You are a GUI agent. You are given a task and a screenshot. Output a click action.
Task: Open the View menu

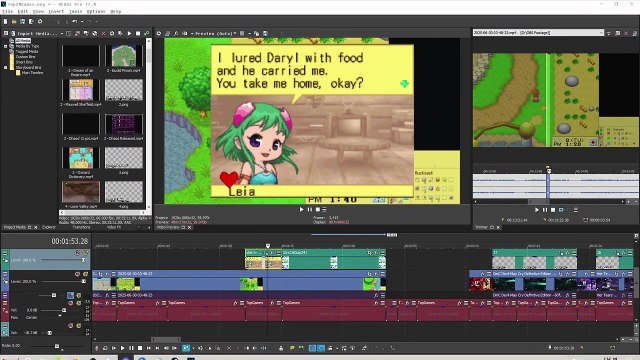point(38,11)
